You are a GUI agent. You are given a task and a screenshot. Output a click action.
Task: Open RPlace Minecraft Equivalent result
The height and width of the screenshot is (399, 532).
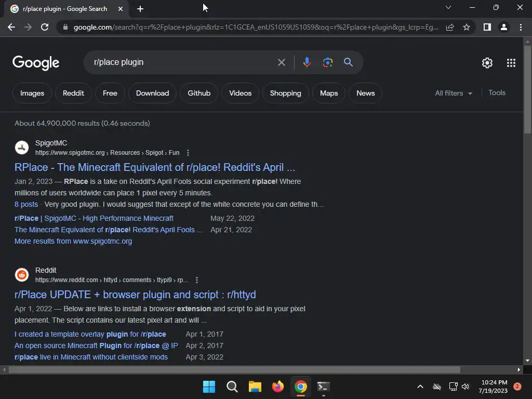(x=155, y=167)
